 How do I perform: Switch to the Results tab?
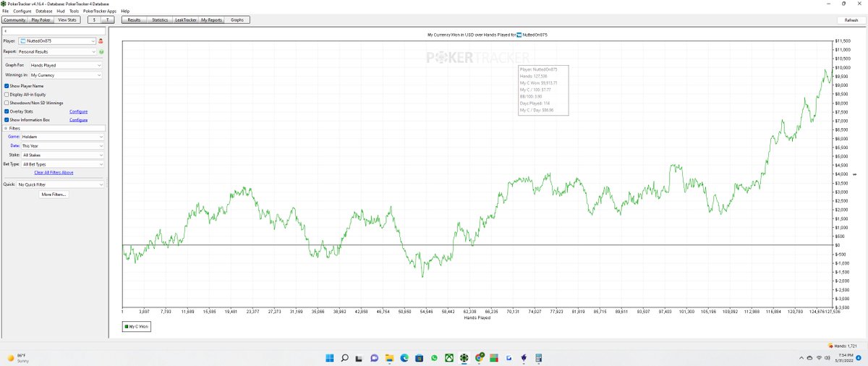(134, 20)
